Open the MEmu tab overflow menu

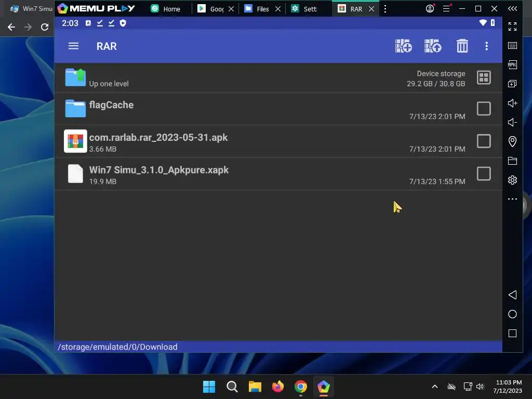pos(385,9)
